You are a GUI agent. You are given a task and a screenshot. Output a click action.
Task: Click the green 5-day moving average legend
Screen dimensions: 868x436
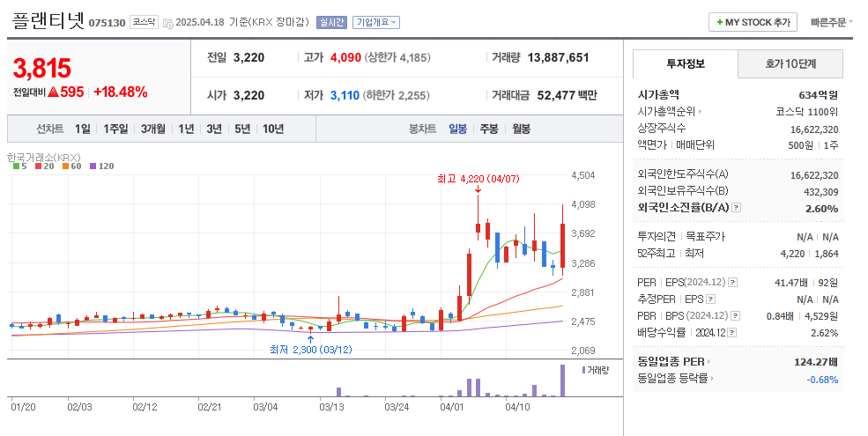click(x=20, y=166)
